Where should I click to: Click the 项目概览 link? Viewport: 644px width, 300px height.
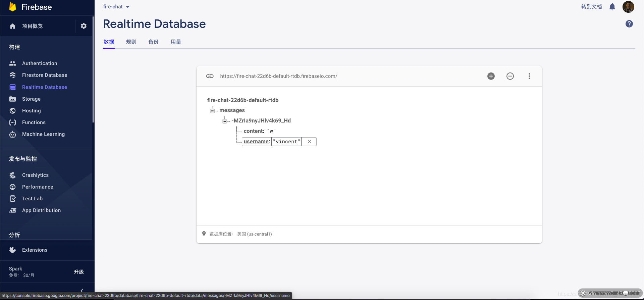pyautogui.click(x=32, y=26)
